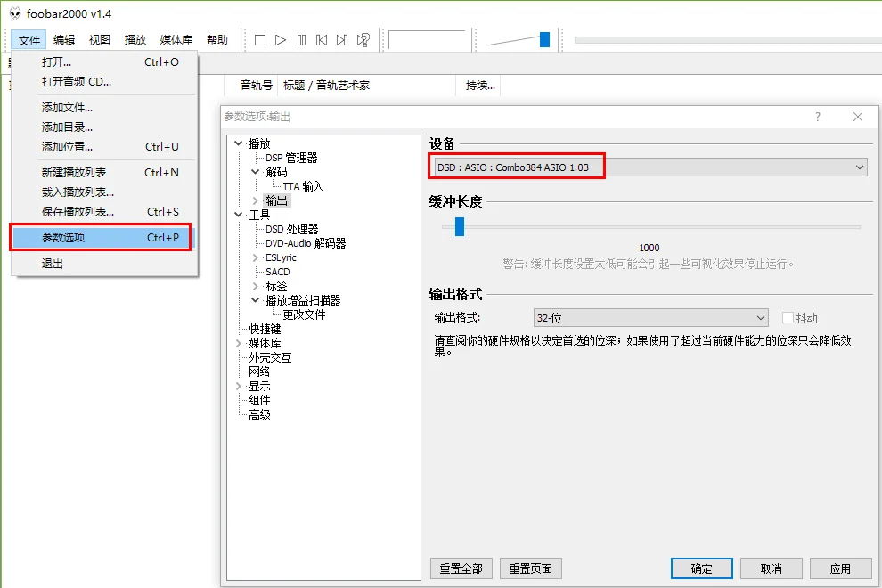Expand the 输出 tree node
The height and width of the screenshot is (588, 882).
pos(255,200)
